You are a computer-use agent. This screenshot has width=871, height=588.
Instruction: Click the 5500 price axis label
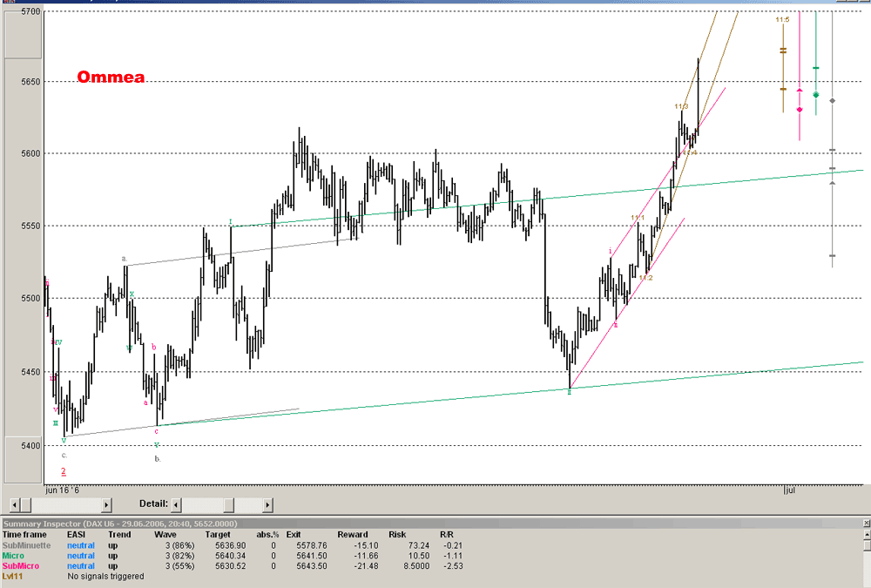pos(31,299)
